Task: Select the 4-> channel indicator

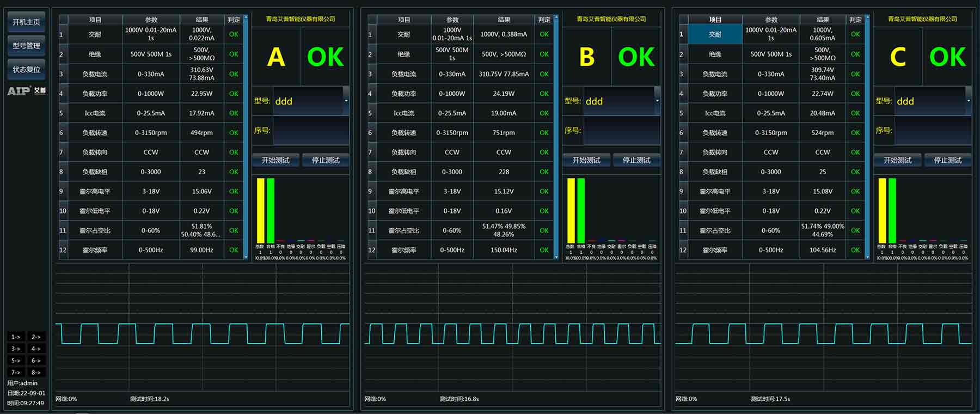Action: (x=36, y=349)
